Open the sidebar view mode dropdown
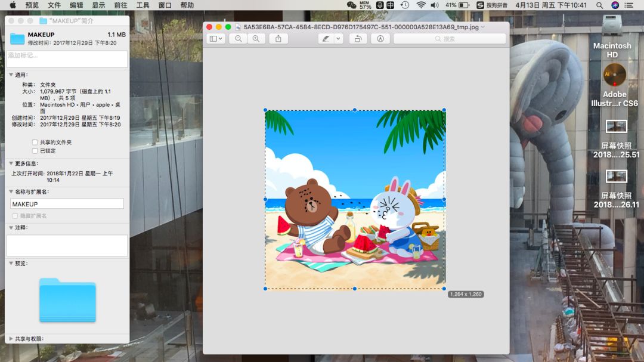Viewport: 644px width, 362px height. (216, 39)
